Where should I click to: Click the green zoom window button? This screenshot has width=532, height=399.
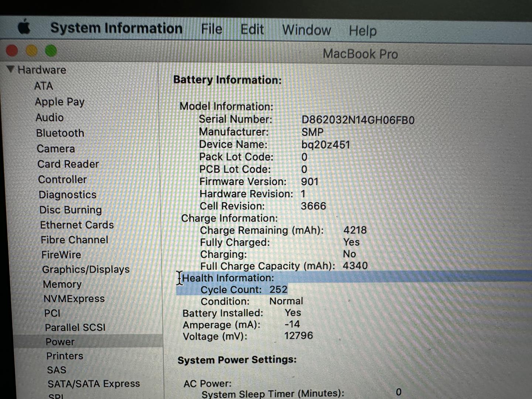point(51,51)
